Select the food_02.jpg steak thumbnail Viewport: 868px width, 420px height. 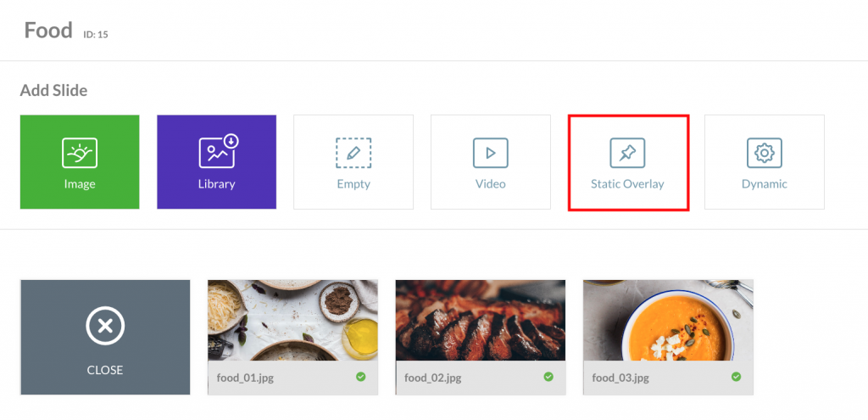point(481,320)
